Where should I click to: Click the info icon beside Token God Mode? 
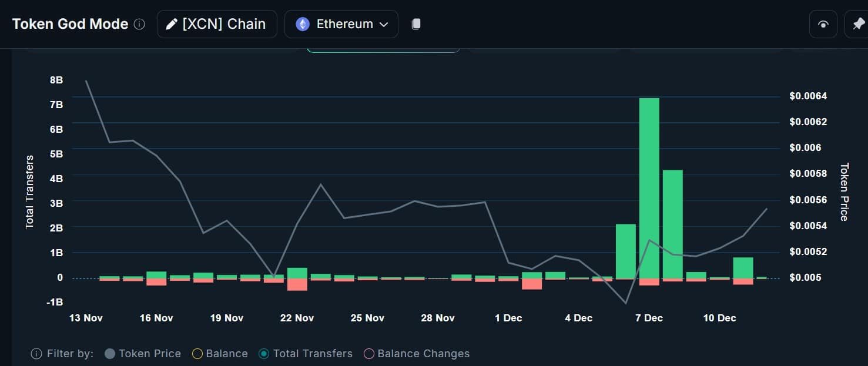click(139, 24)
